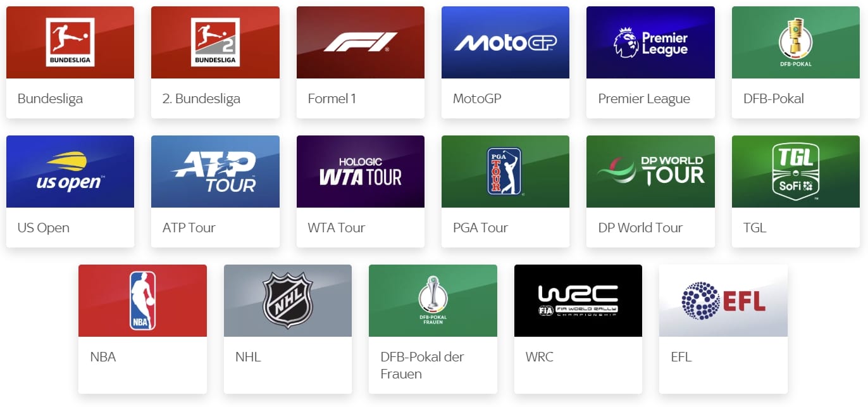Click the Formel 1 text label

tap(332, 99)
